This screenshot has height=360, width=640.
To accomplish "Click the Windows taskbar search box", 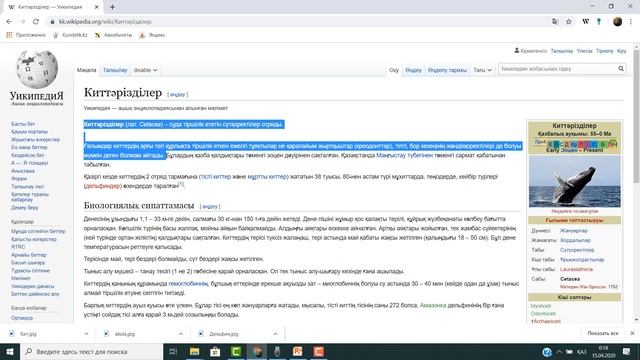I will pos(91,351).
